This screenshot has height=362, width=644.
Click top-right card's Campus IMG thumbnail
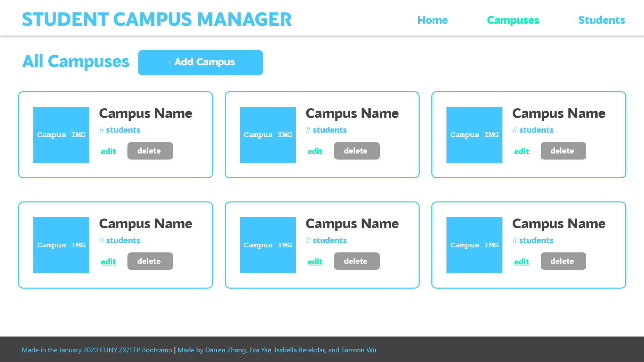(474, 135)
